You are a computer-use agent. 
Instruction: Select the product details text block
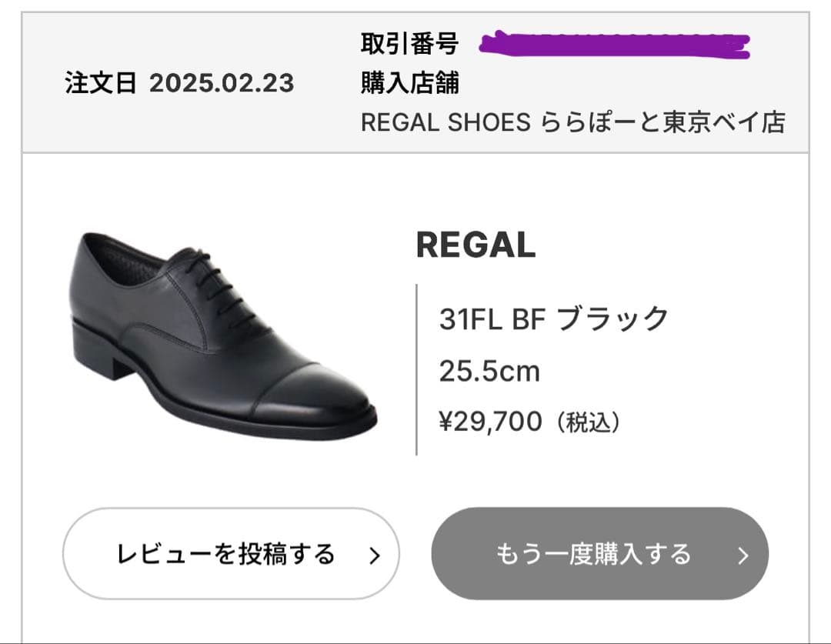pyautogui.click(x=554, y=368)
